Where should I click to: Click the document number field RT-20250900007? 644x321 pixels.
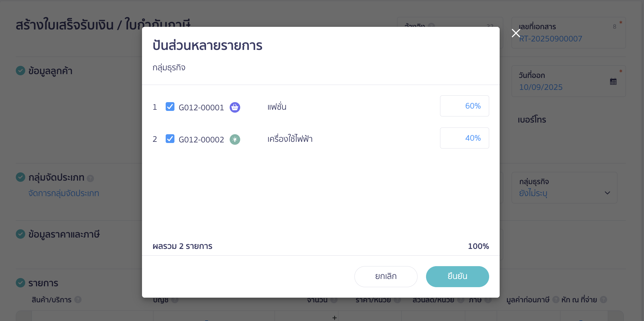click(568, 33)
